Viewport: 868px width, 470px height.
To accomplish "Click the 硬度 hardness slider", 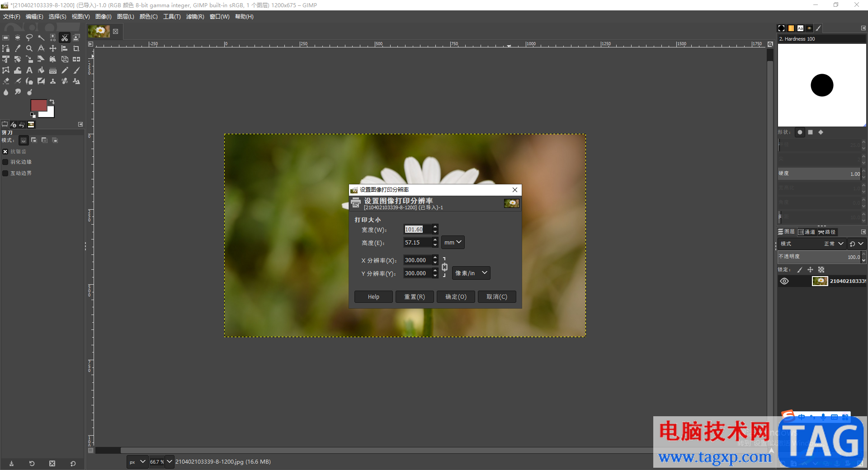I will (x=819, y=174).
